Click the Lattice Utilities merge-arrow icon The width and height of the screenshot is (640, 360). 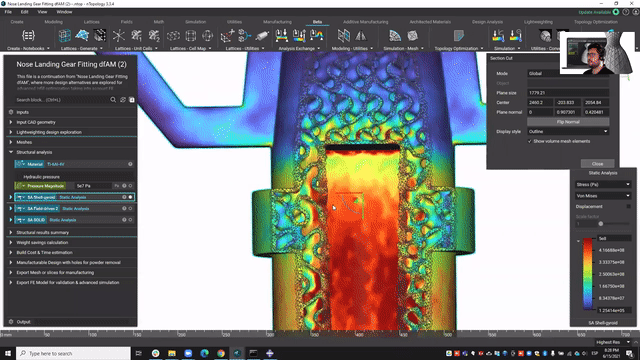coord(244,36)
